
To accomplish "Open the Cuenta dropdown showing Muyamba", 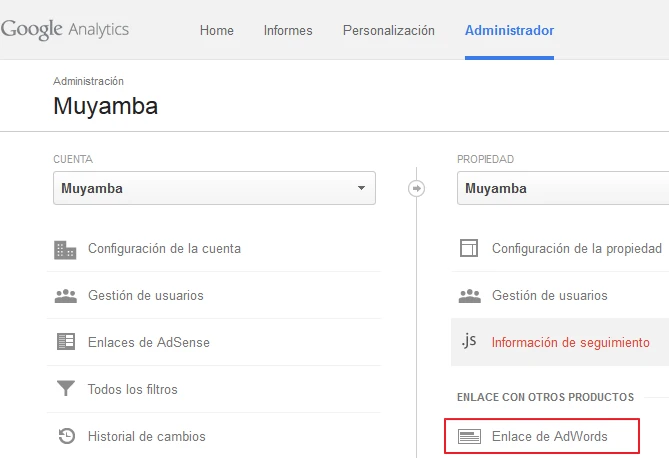I will 214,188.
